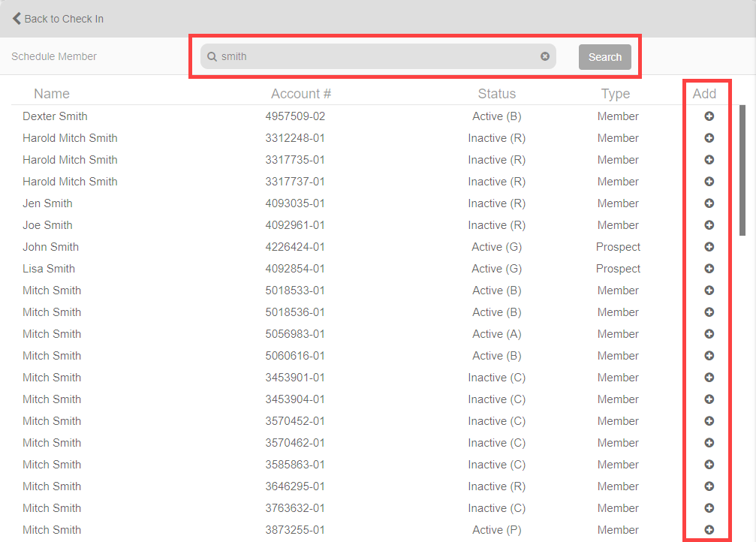756x542 pixels.
Task: Go back to Check In
Action: (58, 19)
